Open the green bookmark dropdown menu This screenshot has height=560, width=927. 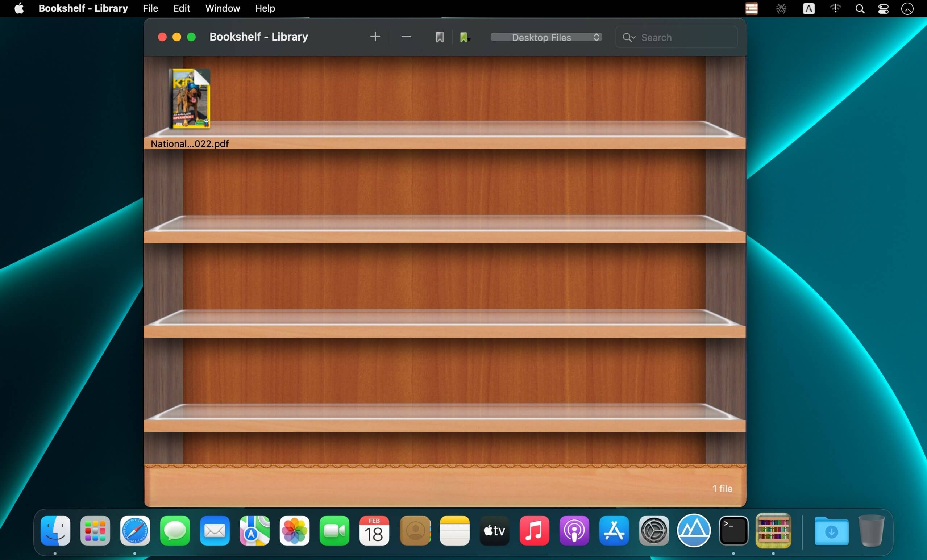[x=465, y=37]
